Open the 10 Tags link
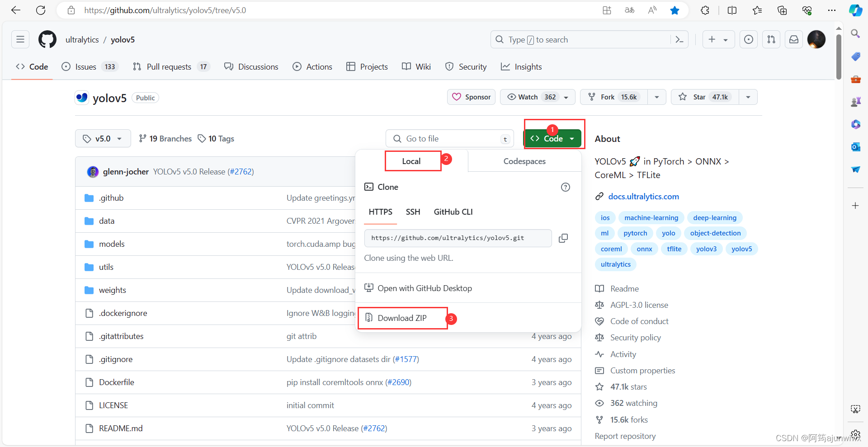The height and width of the screenshot is (447, 868). coord(216,139)
